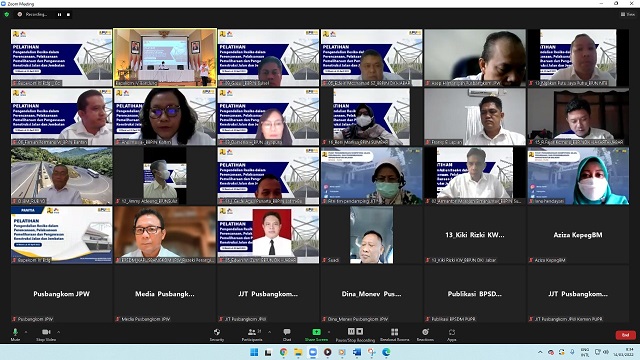Open Microsoft Word from the taskbar
640x360 pixels.
[x=357, y=352]
